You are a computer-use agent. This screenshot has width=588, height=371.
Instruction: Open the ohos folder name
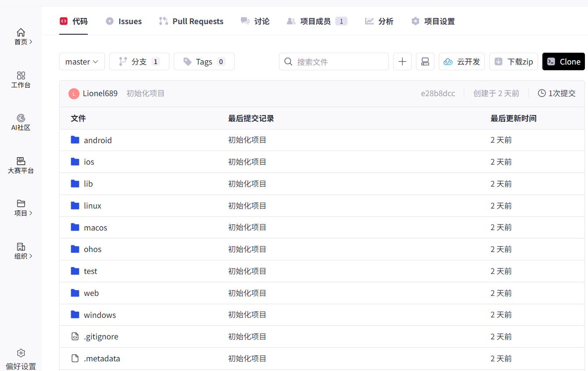click(x=93, y=249)
